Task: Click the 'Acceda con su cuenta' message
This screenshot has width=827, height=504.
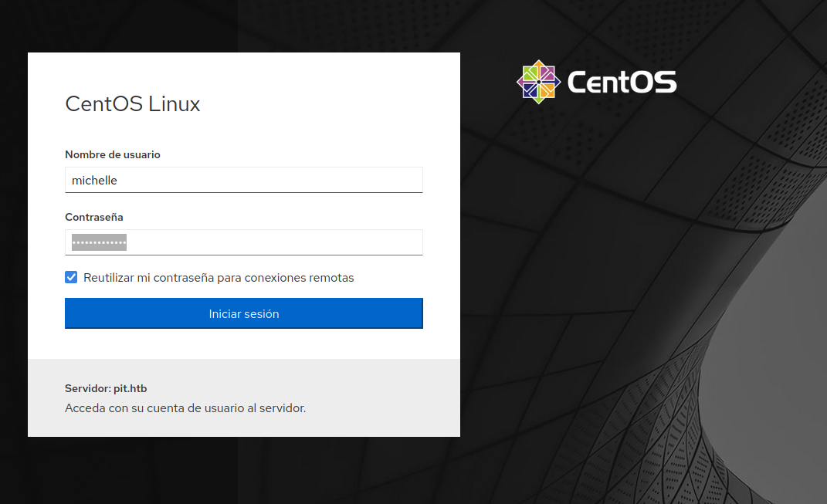Action: tap(185, 408)
